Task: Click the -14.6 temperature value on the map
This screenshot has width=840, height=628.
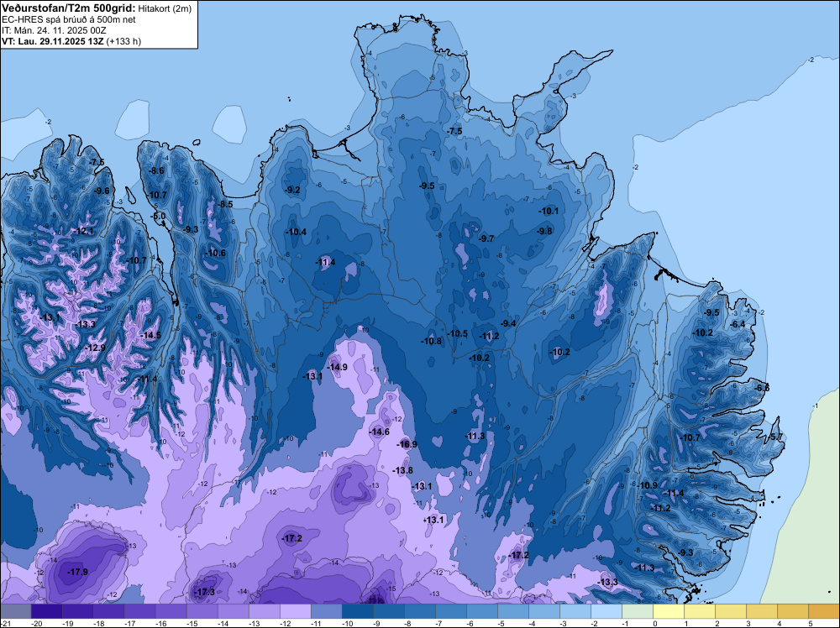Action: 379,432
